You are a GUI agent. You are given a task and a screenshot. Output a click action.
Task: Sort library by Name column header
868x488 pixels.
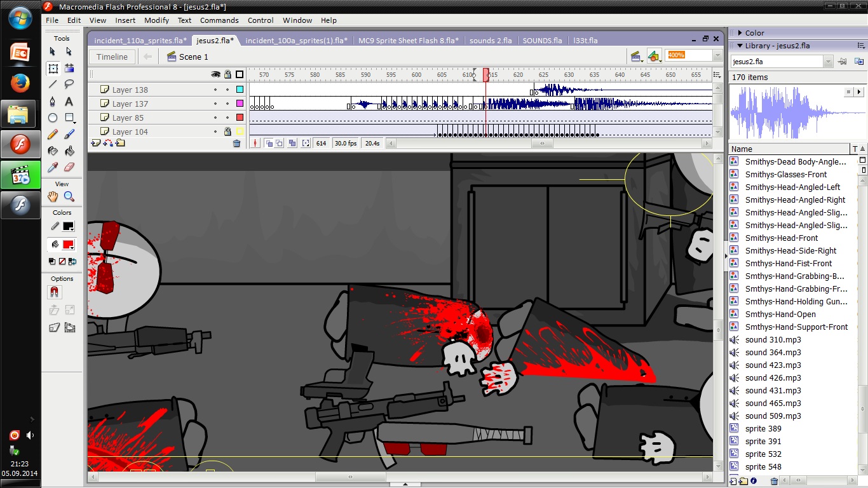[x=789, y=149]
